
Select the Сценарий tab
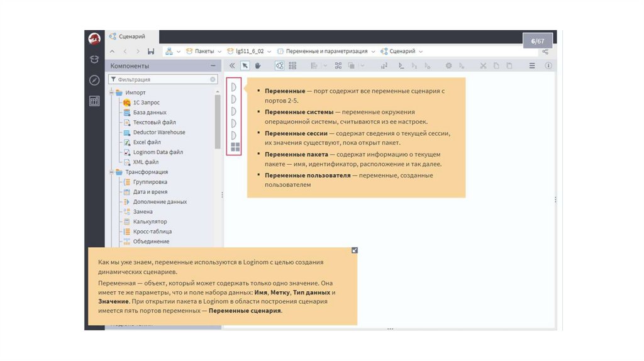(x=132, y=37)
